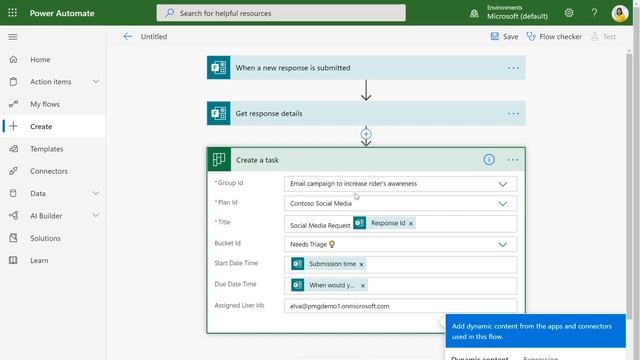Click the Forms icon on new response trigger
The height and width of the screenshot is (360, 640).
[x=218, y=68]
